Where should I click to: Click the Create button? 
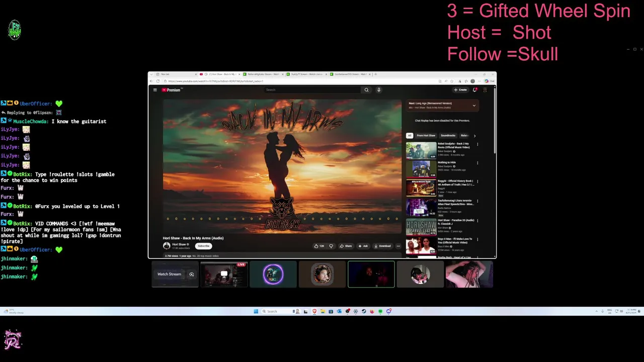tap(460, 90)
